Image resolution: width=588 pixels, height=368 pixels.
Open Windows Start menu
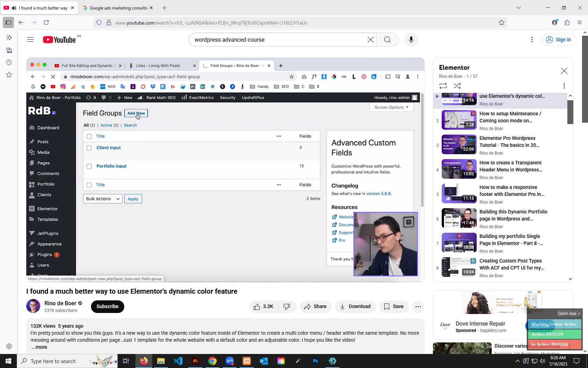click(8, 361)
